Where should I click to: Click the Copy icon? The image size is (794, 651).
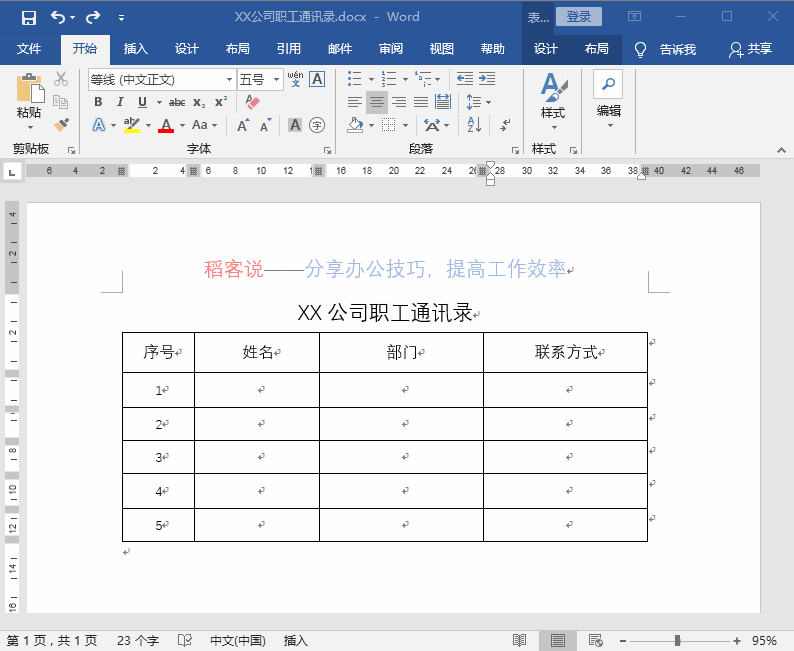[x=61, y=102]
